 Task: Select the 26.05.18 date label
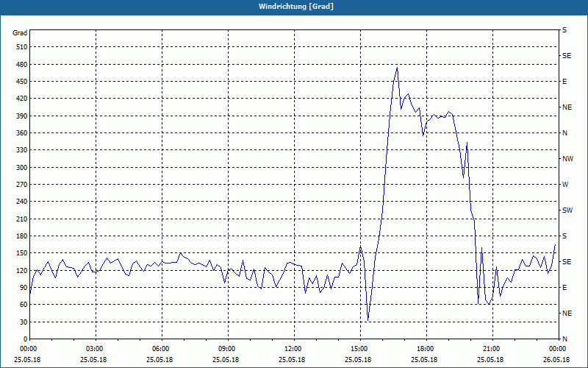[558, 360]
